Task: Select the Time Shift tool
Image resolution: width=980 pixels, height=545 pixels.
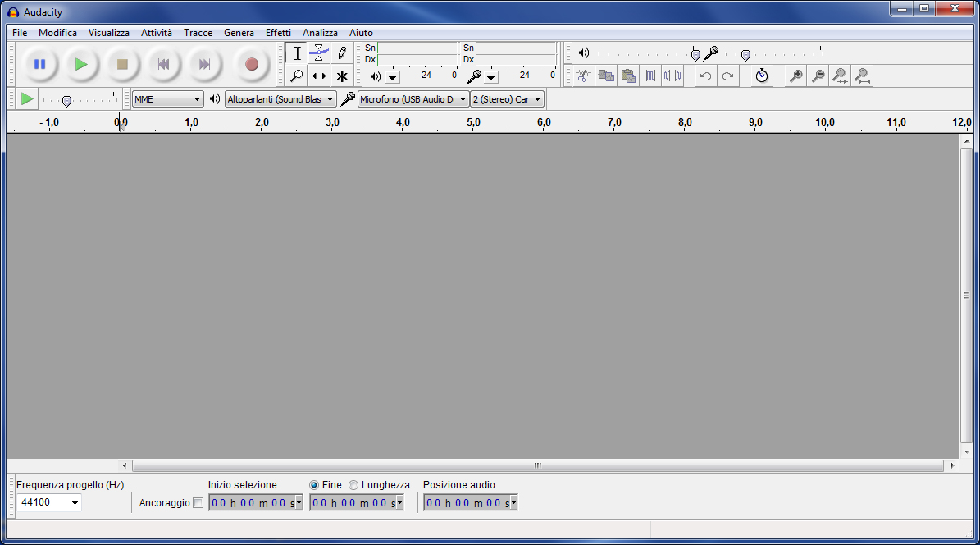Action: point(319,76)
